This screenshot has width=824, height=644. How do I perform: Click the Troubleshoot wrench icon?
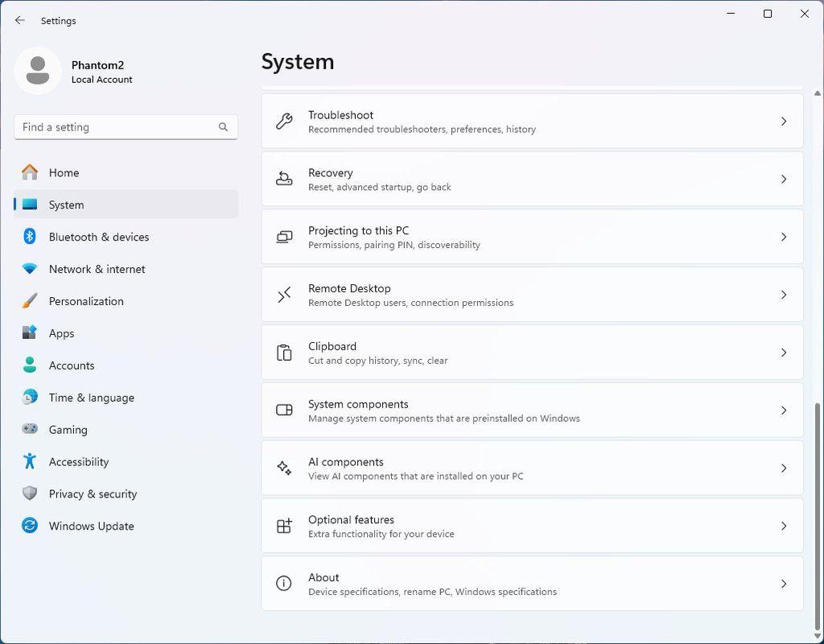coord(284,122)
